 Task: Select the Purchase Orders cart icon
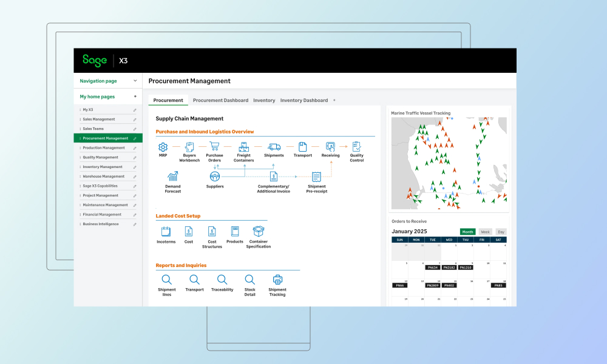[214, 147]
